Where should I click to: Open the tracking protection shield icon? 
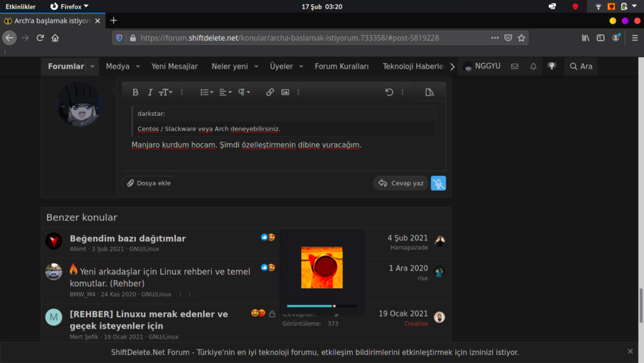tap(119, 38)
